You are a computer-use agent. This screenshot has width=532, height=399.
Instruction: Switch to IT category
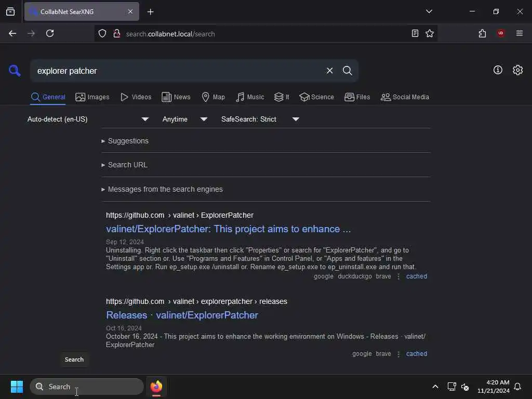(282, 97)
